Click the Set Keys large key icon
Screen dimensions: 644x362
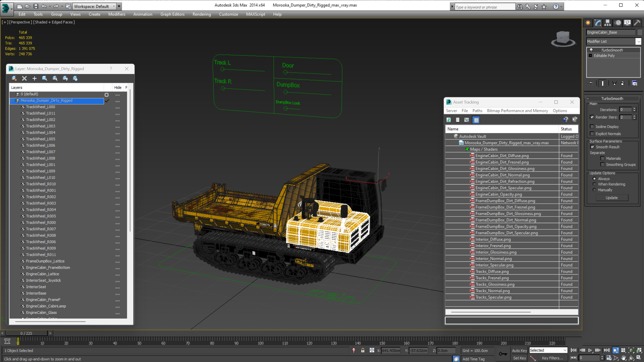[503, 354]
